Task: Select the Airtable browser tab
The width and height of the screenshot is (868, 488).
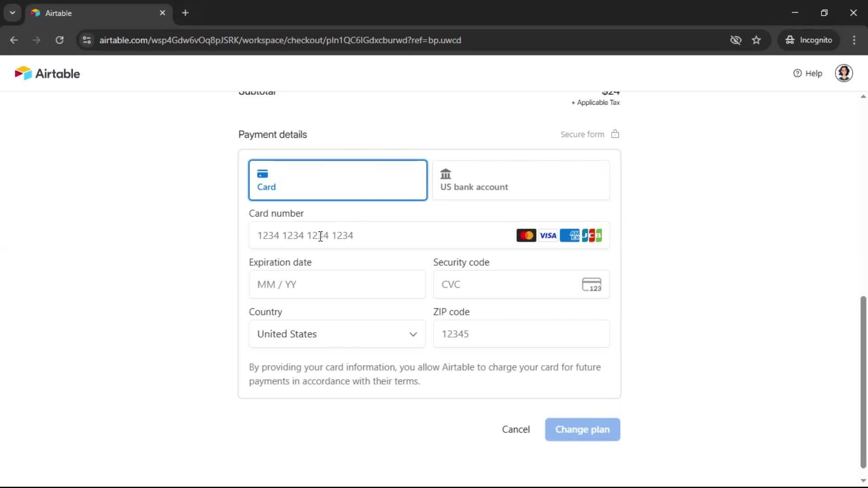Action: coord(99,13)
